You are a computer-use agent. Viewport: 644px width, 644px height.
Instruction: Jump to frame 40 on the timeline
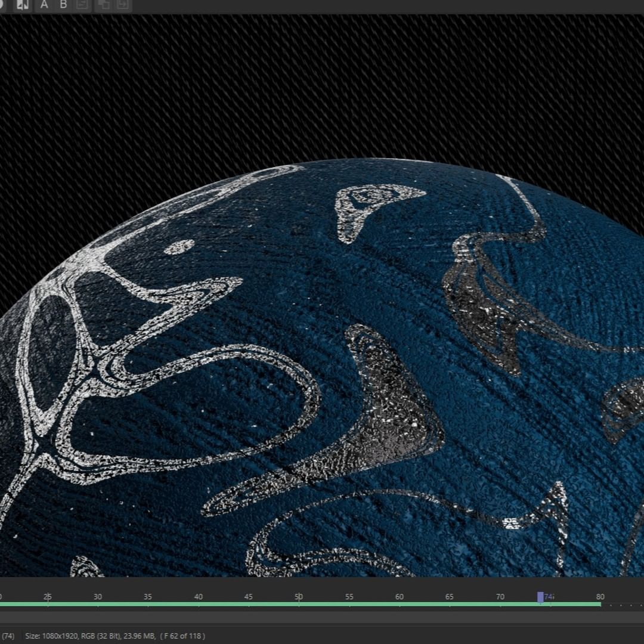199,596
